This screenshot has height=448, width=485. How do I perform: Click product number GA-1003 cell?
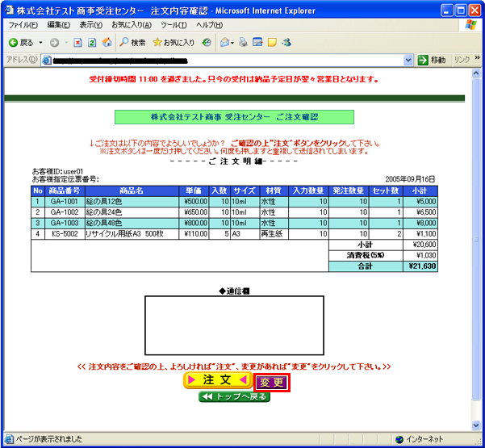tap(65, 223)
